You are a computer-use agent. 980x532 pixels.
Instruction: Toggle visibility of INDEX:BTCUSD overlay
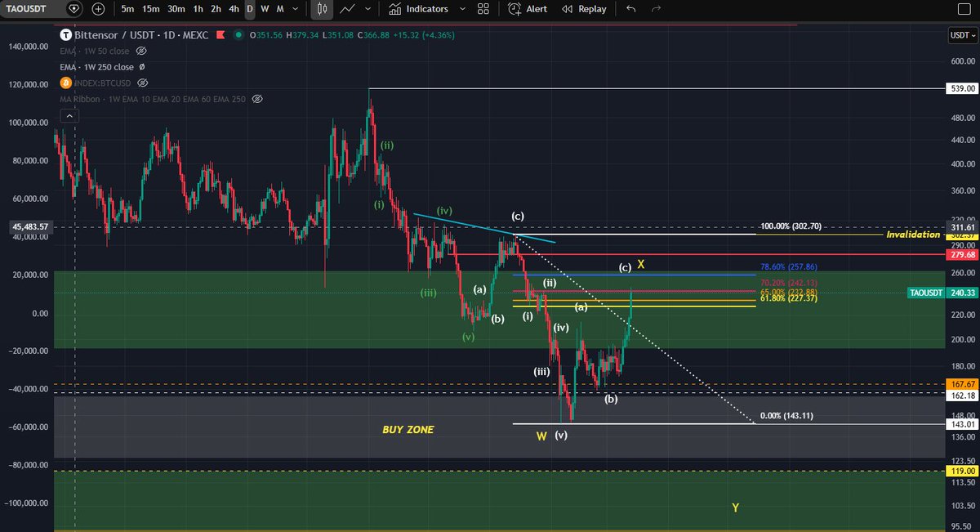click(x=143, y=83)
